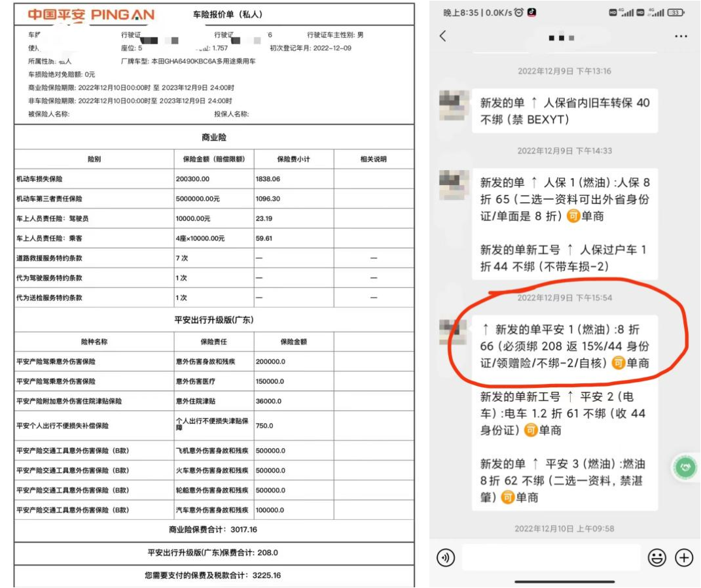Image resolution: width=701 pixels, height=588 pixels.
Task: Click timestamp 2022年12月9日 下午14:33
Action: (564, 150)
